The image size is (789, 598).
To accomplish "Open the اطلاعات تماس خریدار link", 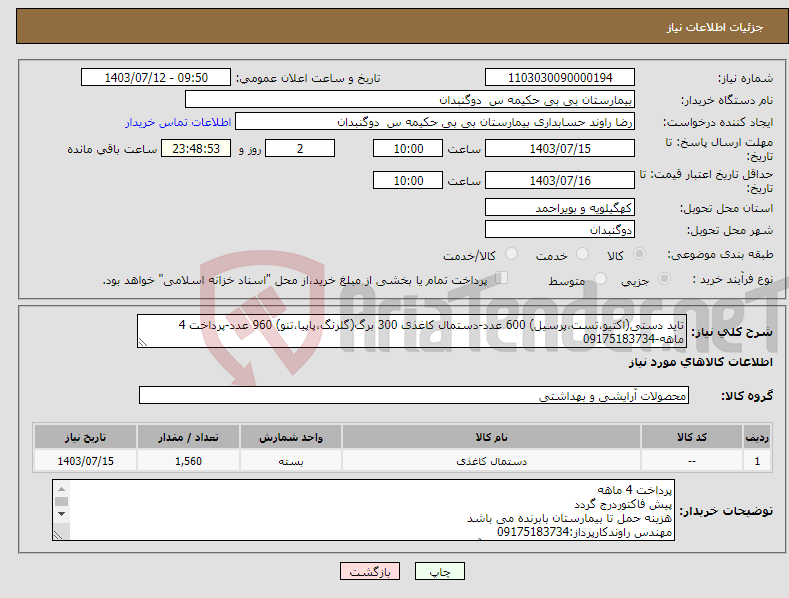I will 178,122.
